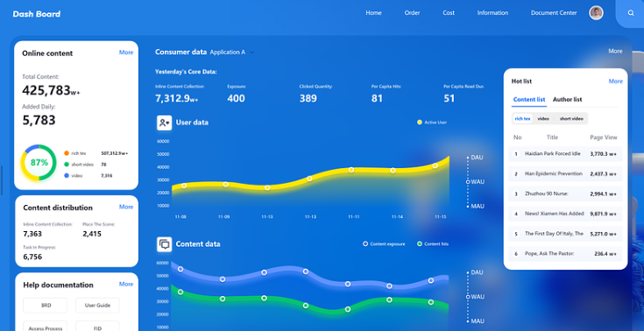Click the orange rich tex legend dot
The height and width of the screenshot is (331, 644).
point(67,153)
